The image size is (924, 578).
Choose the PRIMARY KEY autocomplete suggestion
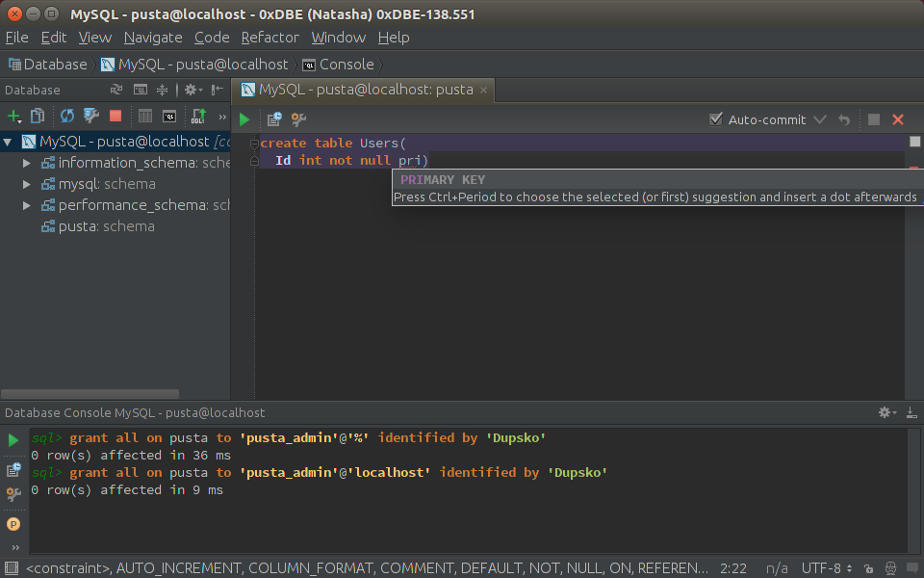(444, 180)
